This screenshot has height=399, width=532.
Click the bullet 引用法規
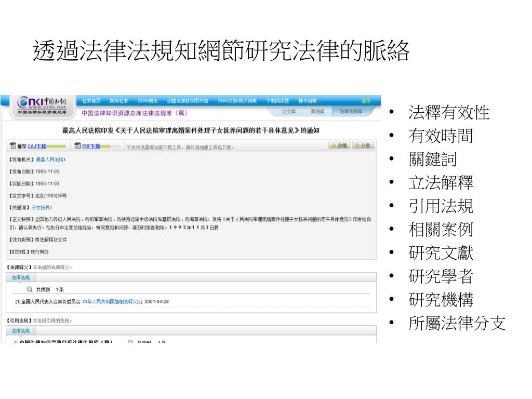(x=441, y=206)
